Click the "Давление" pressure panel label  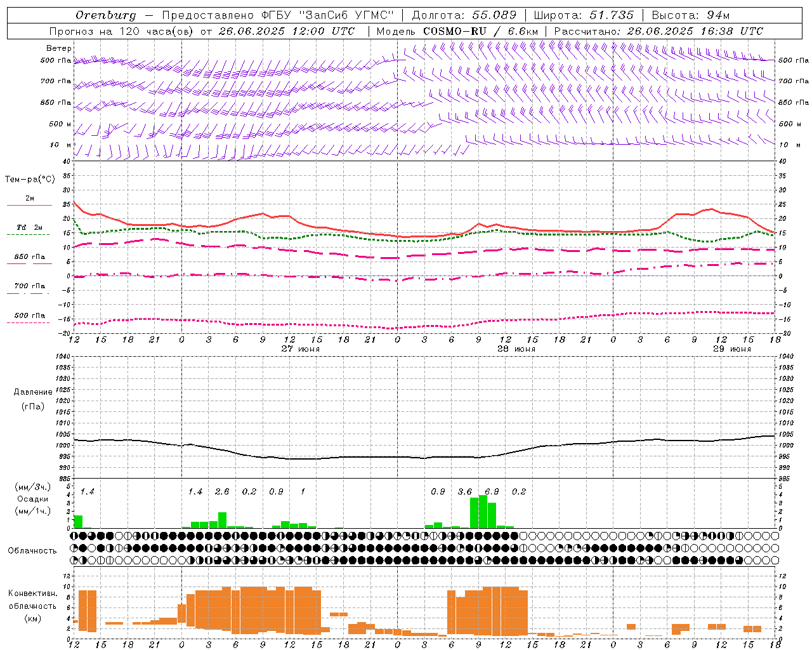tap(33, 392)
